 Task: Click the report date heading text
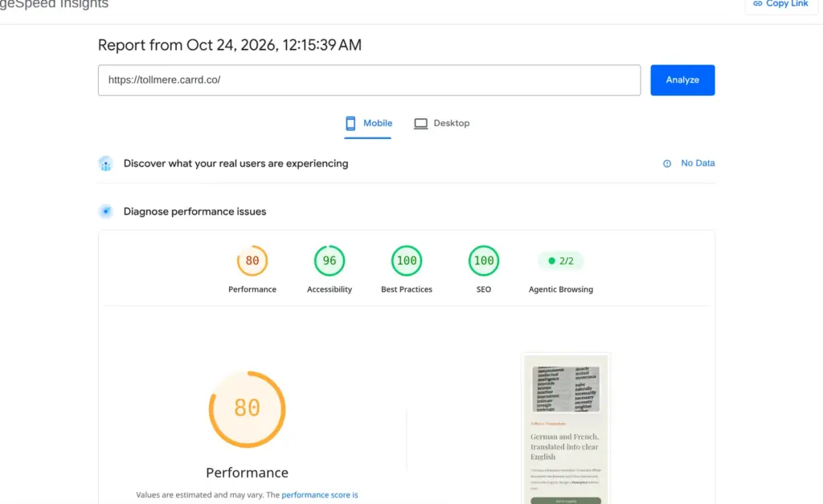coord(229,45)
